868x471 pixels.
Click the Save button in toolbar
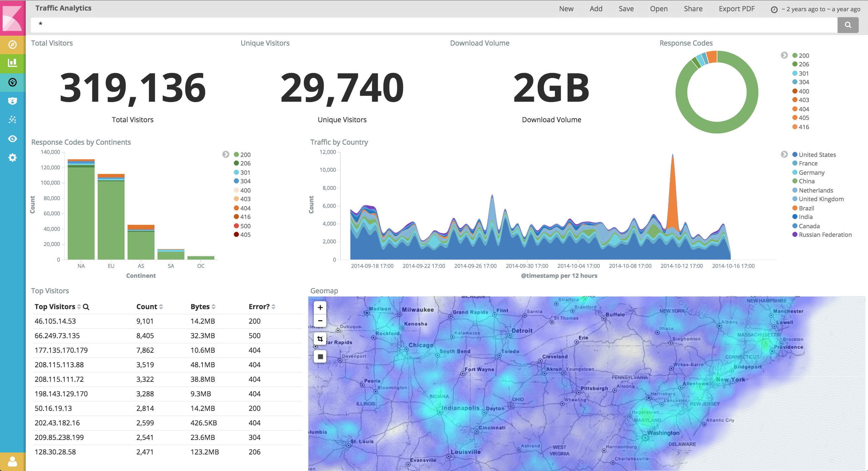626,8
